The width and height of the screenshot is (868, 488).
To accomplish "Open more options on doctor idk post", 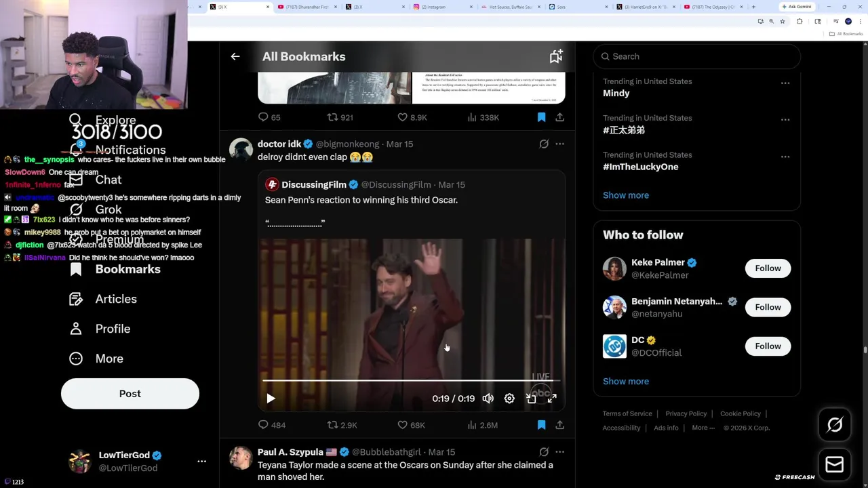I will 559,144.
